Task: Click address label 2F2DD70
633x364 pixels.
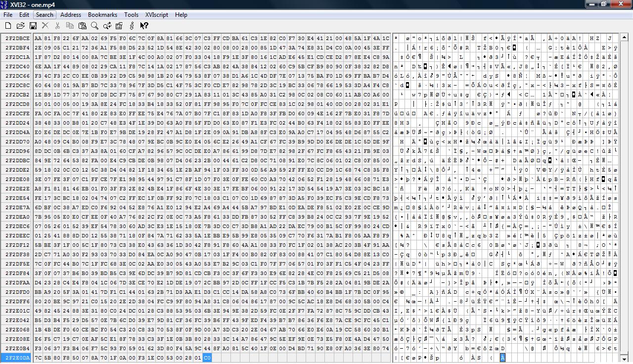Action: [x=17, y=141]
